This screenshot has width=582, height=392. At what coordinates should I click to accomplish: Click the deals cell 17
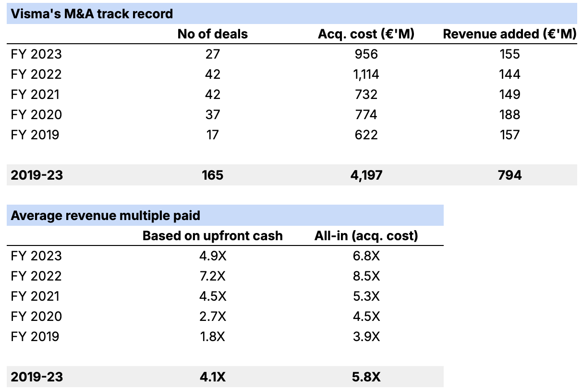click(x=213, y=135)
